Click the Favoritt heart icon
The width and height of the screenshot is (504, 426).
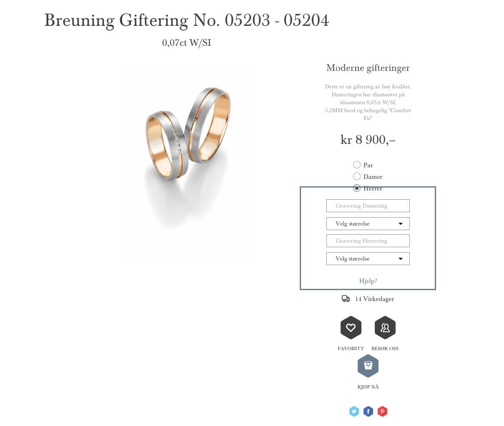point(351,328)
